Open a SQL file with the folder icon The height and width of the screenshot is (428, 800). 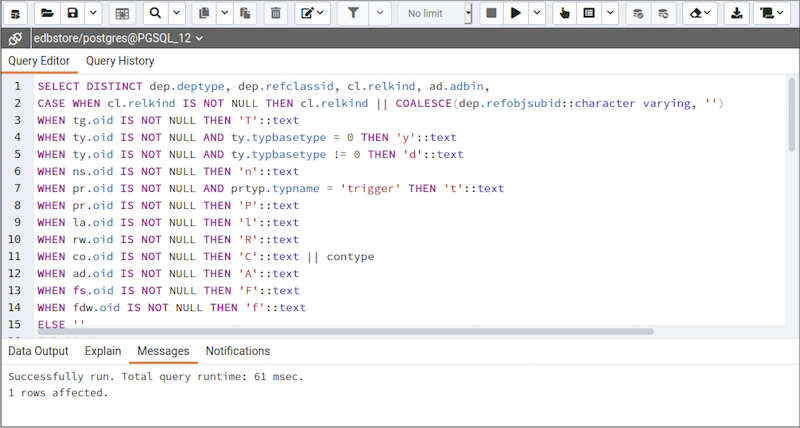tap(47, 14)
